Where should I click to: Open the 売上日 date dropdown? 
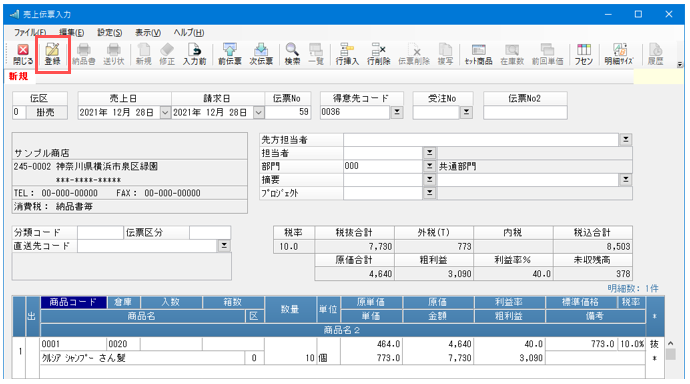point(165,113)
